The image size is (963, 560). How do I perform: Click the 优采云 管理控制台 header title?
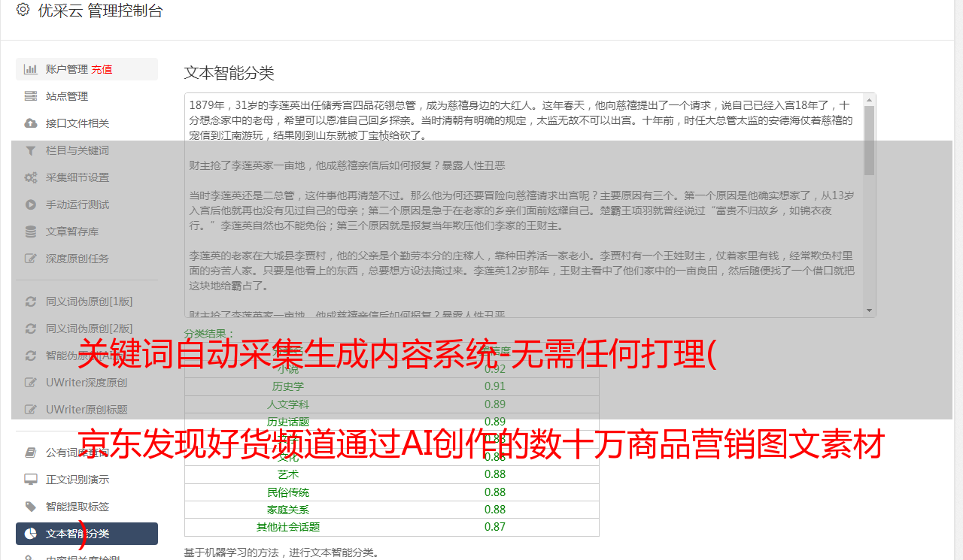pos(100,11)
